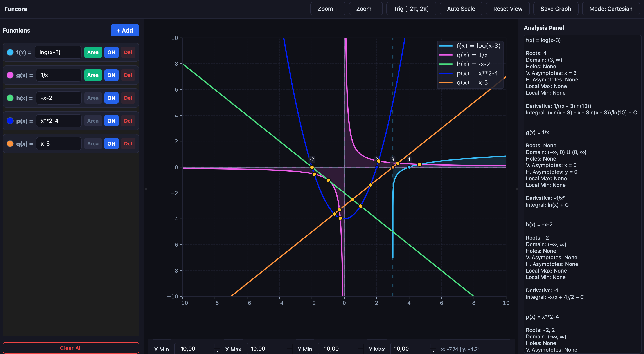The image size is (644, 354).
Task: Switch Mode: Cartesian setting
Action: pos(611,9)
